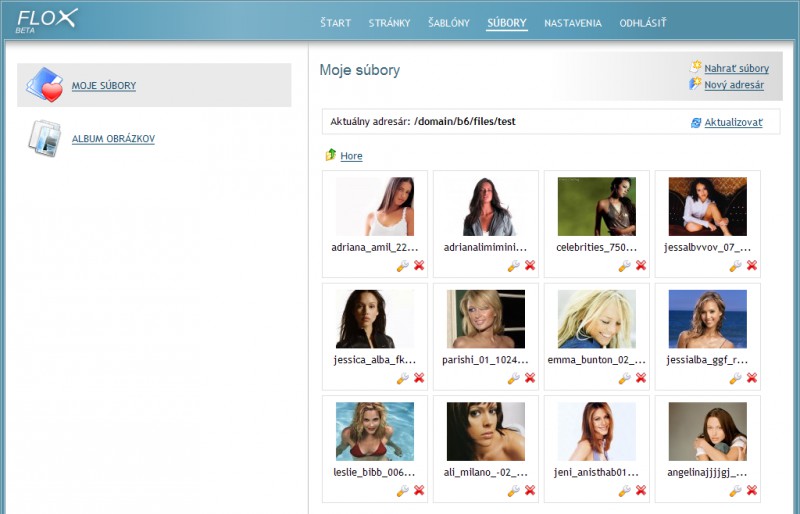Delete angelinajjjjgj with the red X
This screenshot has height=514, width=800.
(752, 491)
